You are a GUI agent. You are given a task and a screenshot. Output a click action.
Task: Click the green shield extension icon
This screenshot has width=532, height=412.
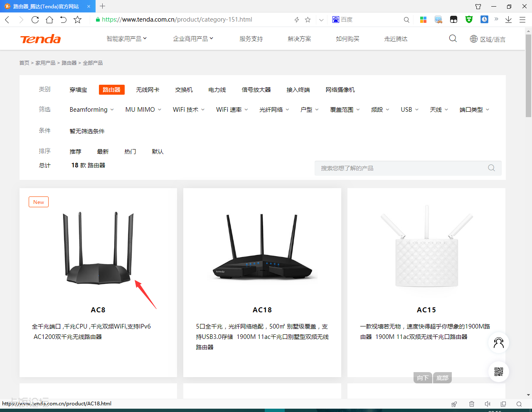469,20
